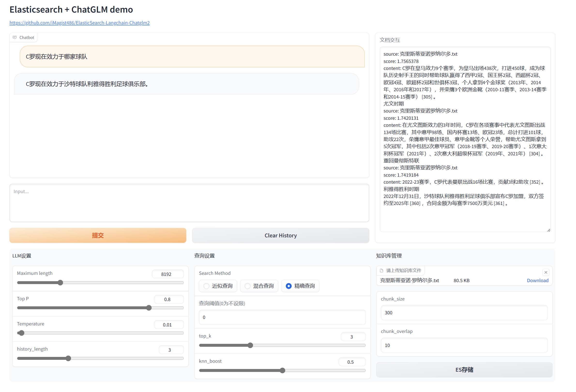This screenshot has height=392, width=576.
Task: Download the 克里斯蒂亚诺·罗纳尔多.txt file
Action: tap(538, 280)
